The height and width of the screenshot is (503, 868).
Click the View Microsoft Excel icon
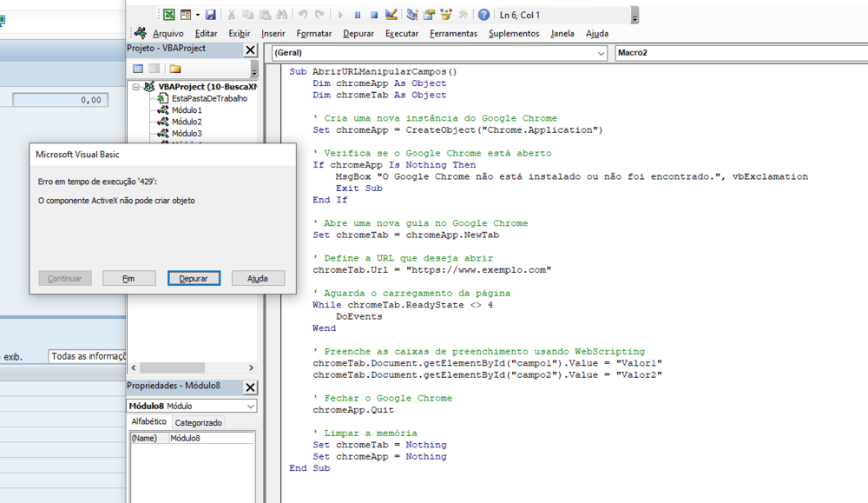tap(169, 15)
